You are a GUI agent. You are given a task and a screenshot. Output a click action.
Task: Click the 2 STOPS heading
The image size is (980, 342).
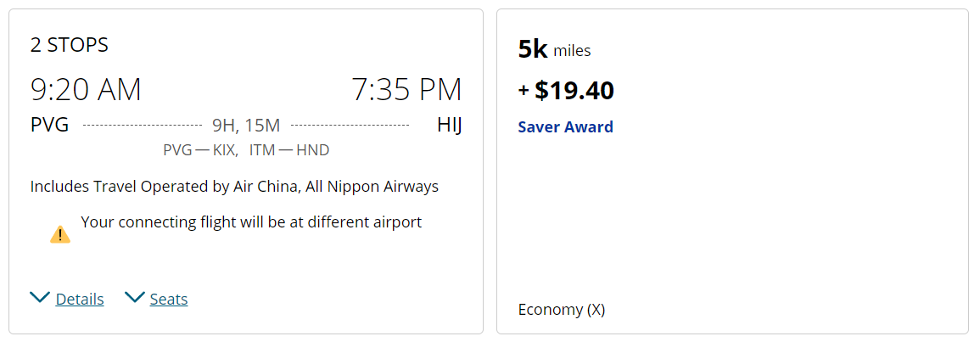(70, 45)
